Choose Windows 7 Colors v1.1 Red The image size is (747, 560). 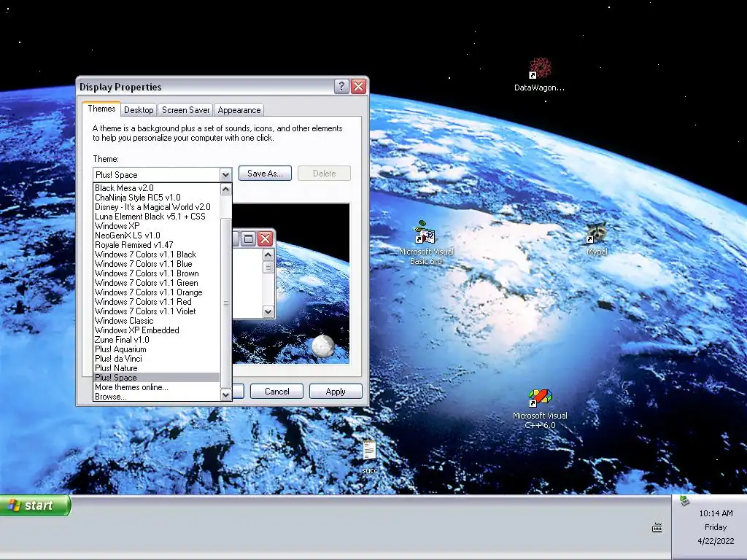click(157, 302)
